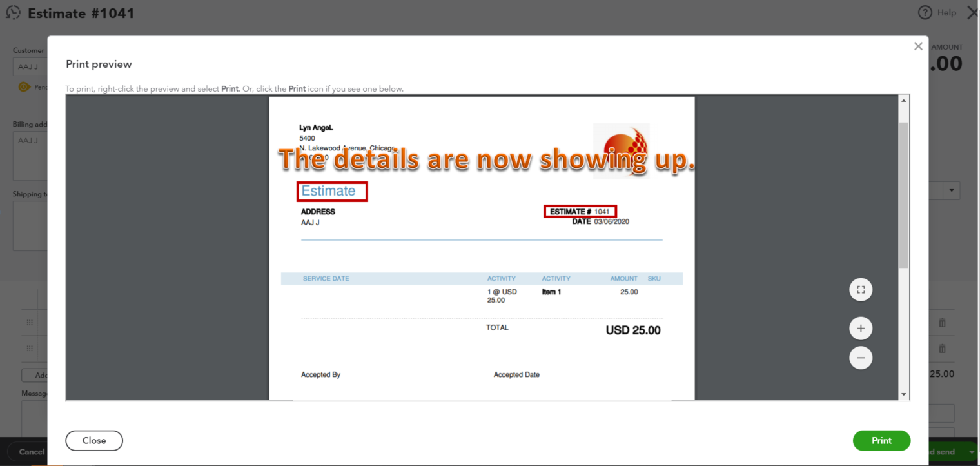Image resolution: width=980 pixels, height=466 pixels.
Task: Click the 'Estimate #1041' window title
Action: point(81,13)
